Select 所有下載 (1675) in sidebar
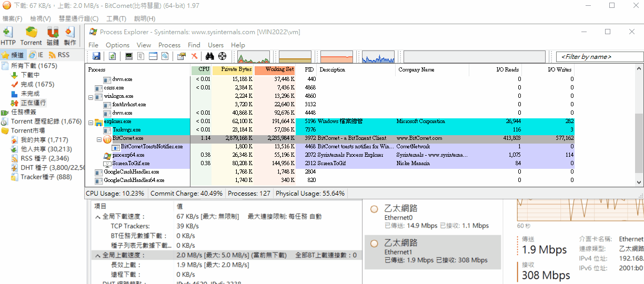Image resolution: width=644 pixels, height=284 pixels. [x=29, y=66]
